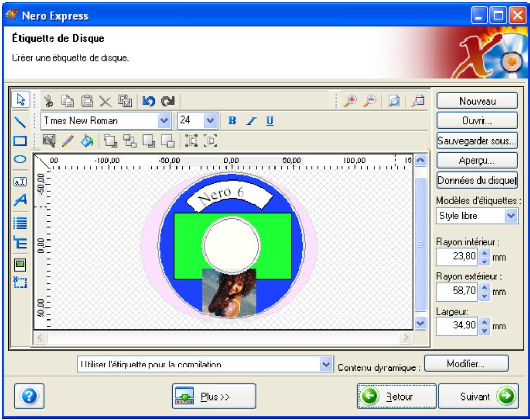This screenshot has height=420, width=530.
Task: Toggle Bold formatting
Action: pyautogui.click(x=232, y=121)
